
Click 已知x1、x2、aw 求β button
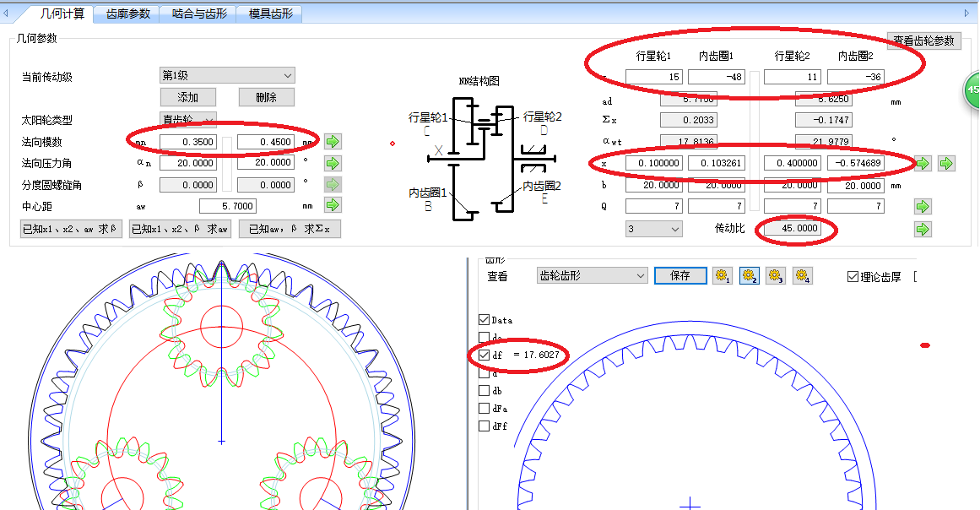[71, 230]
